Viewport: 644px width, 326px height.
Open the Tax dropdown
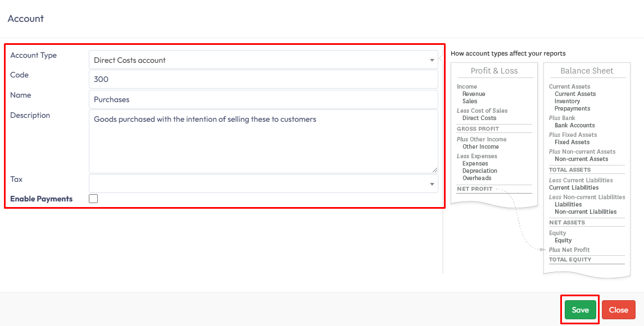(x=263, y=183)
